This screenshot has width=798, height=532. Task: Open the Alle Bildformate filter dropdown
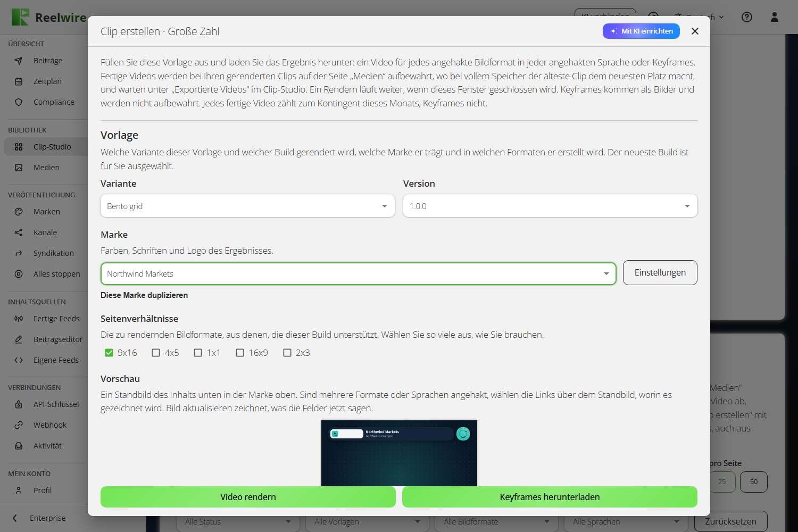pos(496,522)
